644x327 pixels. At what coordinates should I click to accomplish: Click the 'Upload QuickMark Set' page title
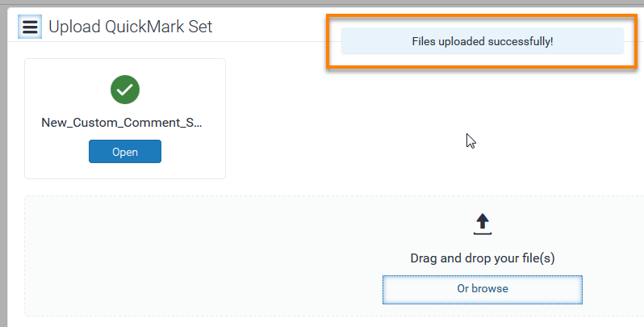coord(130,27)
